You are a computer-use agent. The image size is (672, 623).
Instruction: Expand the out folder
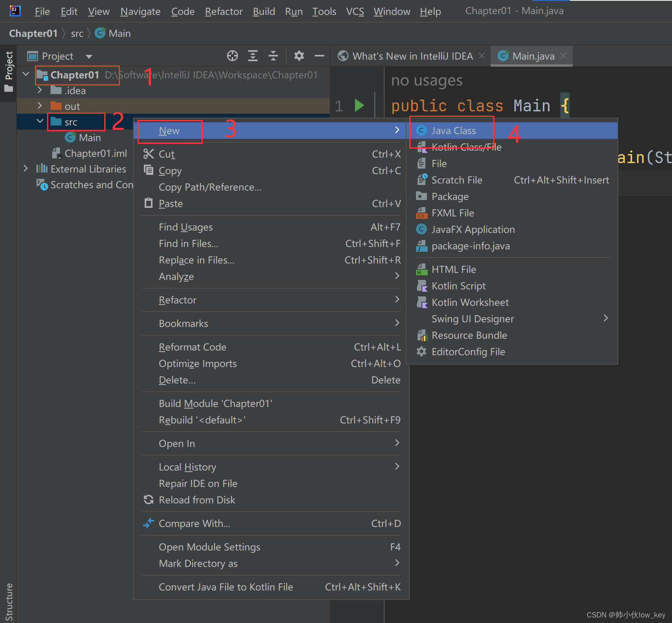point(40,105)
